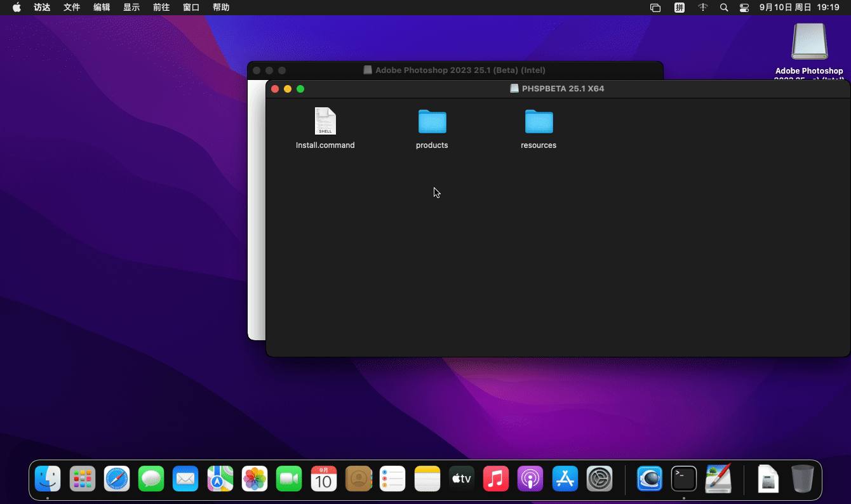Open the Wi-Fi status menu
The height and width of the screenshot is (504, 851).
(702, 8)
